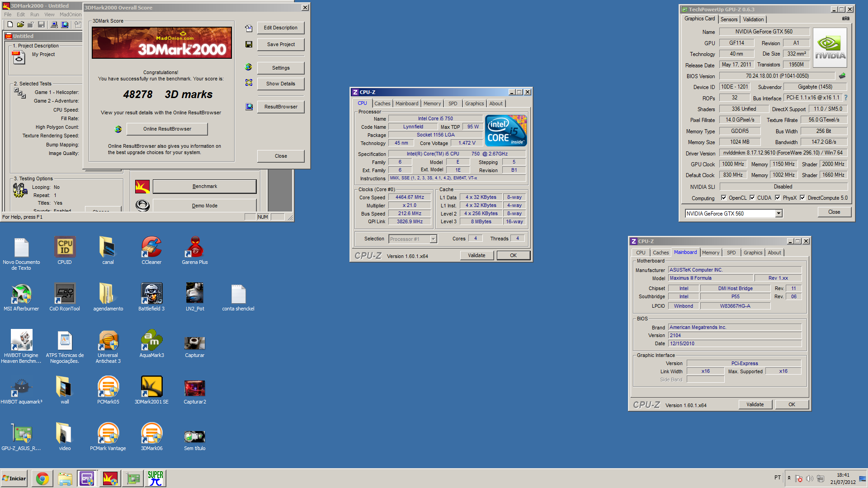
Task: Click the GPU-Z Name field GeForce GTX 560
Action: click(764, 32)
